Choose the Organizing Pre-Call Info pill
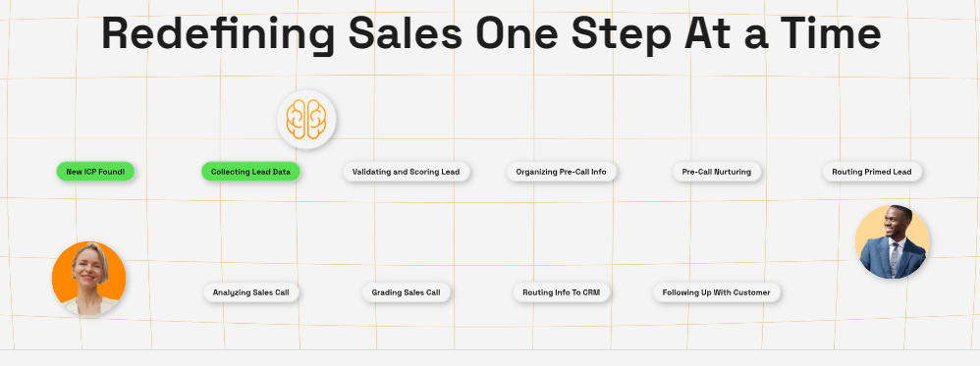 562,171
